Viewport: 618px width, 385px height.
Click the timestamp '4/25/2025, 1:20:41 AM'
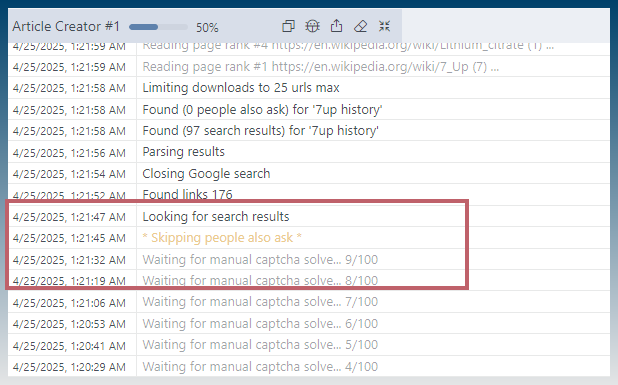point(69,346)
